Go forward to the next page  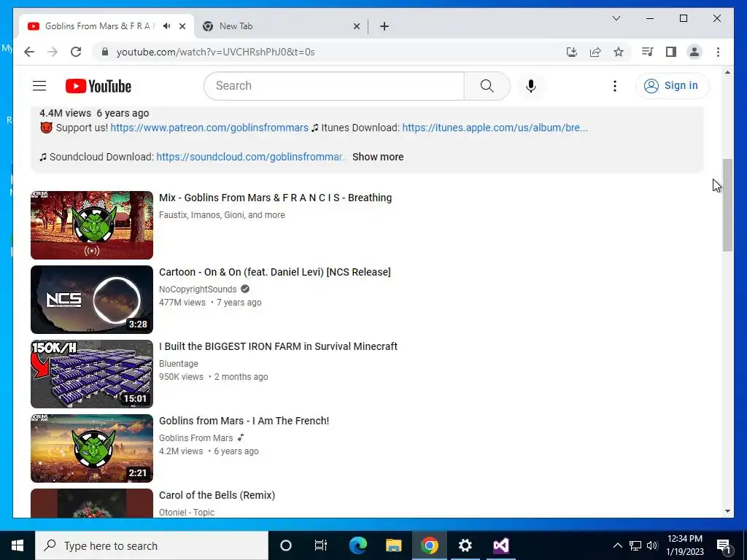(x=53, y=52)
